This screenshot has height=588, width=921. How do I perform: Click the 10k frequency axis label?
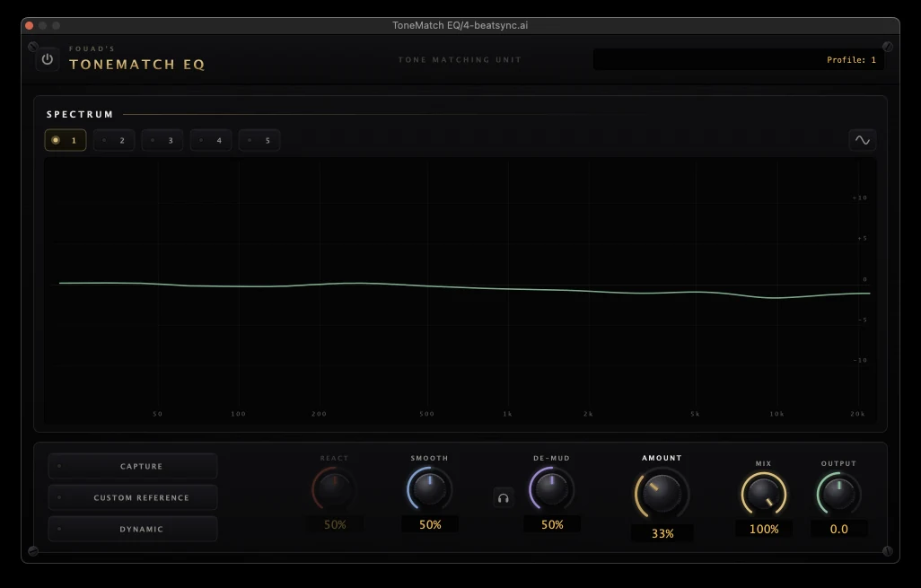pos(776,414)
